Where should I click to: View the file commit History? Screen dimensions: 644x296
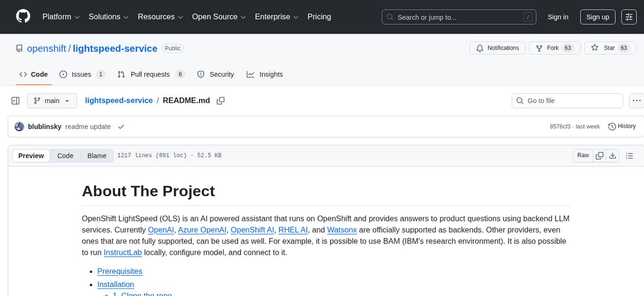[x=622, y=126]
